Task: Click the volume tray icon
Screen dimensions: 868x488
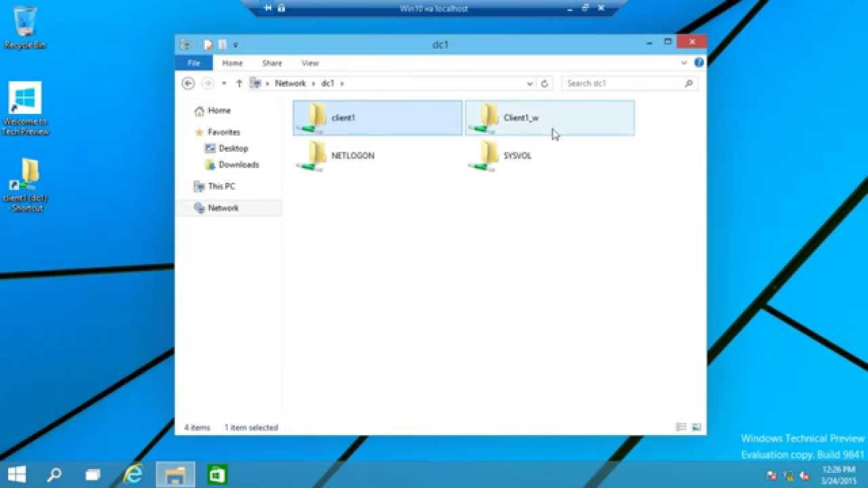Action: 804,475
